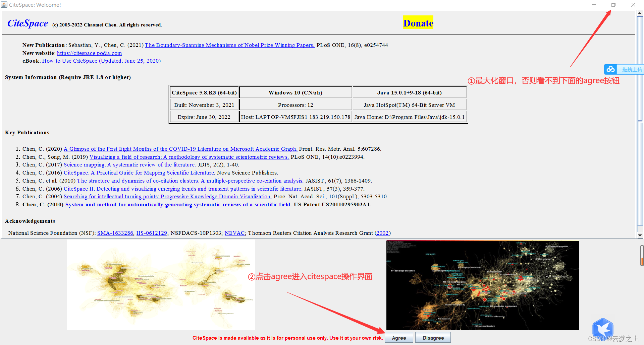The image size is (644, 345).
Task: Open CiteSpace Practical Guide link
Action: tap(139, 172)
